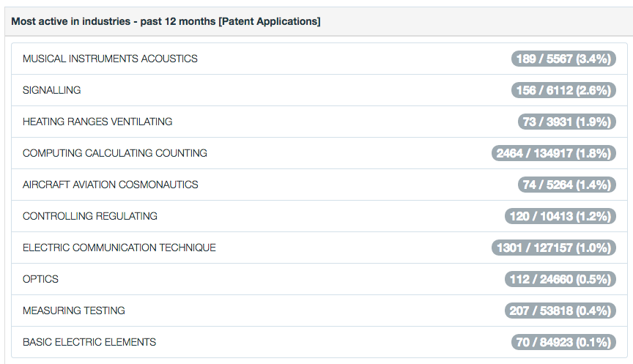Image resolution: width=633 pixels, height=364 pixels.
Task: Click BASIC ELECTRIC ELEMENTS label
Action: click(89, 342)
